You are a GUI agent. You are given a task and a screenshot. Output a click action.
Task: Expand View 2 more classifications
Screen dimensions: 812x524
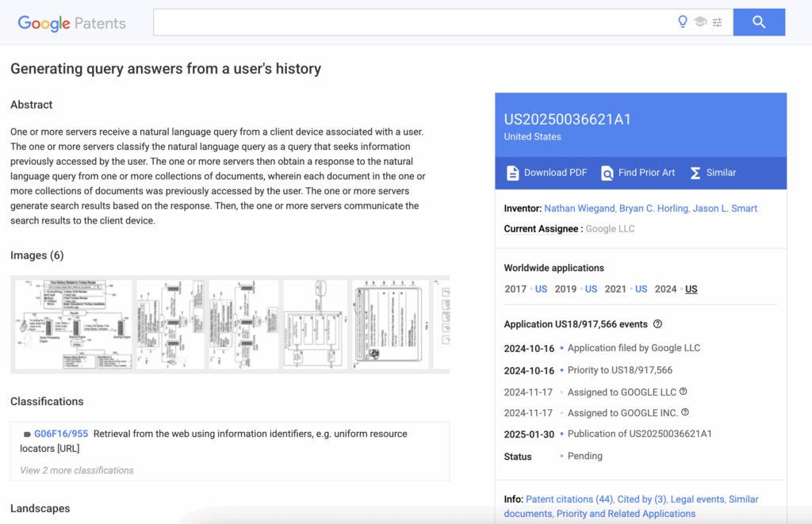[75, 471]
